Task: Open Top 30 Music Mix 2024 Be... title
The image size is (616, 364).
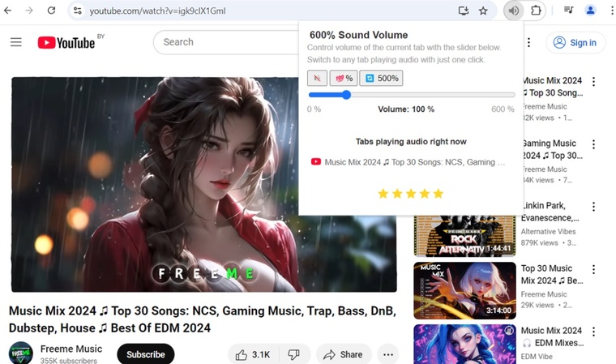Action: pyautogui.click(x=552, y=274)
